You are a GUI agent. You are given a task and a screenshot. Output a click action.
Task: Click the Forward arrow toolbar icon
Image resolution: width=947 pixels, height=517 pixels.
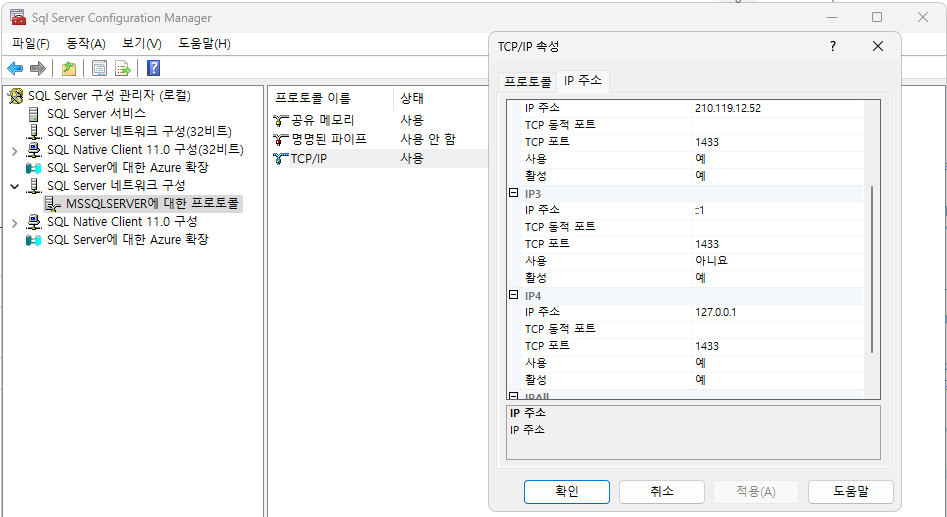(37, 68)
